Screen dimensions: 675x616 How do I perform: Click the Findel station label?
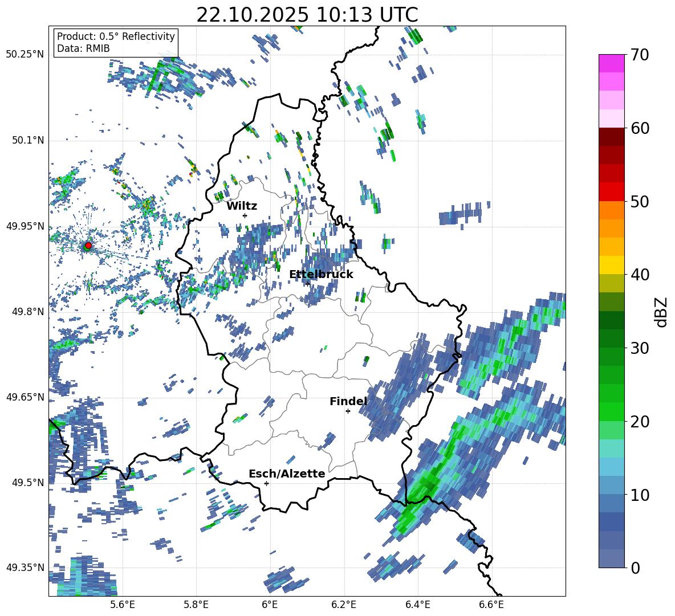coord(348,401)
